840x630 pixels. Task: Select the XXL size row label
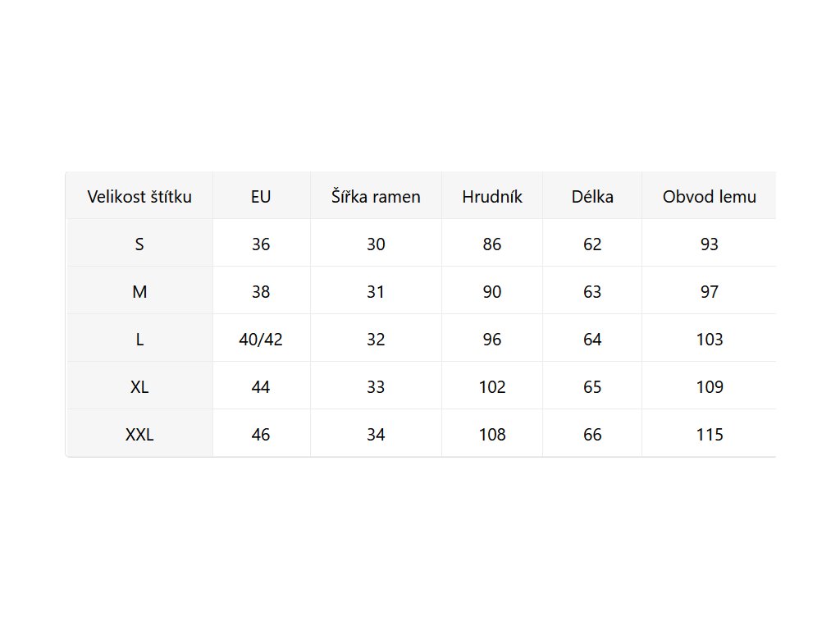(x=139, y=435)
